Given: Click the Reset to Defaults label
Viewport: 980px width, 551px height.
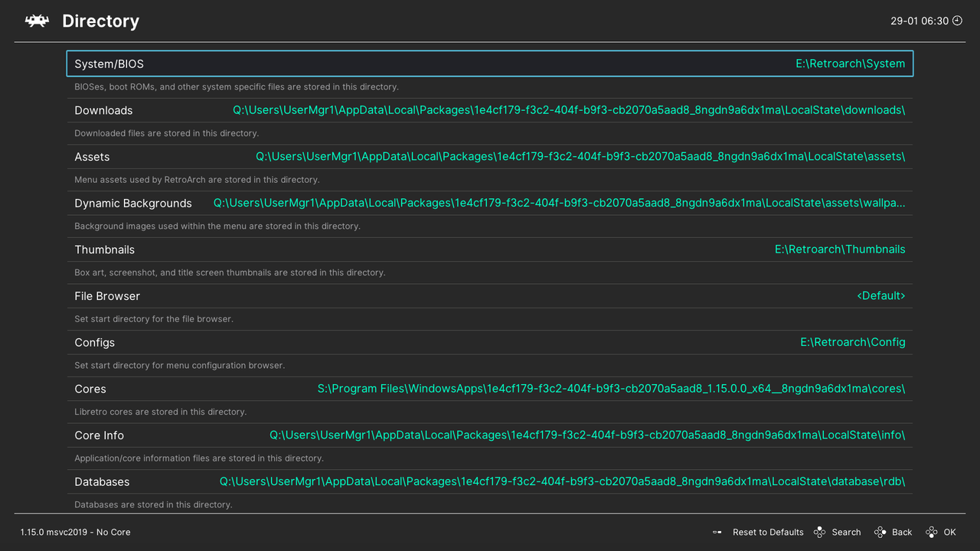Looking at the screenshot, I should [x=768, y=532].
